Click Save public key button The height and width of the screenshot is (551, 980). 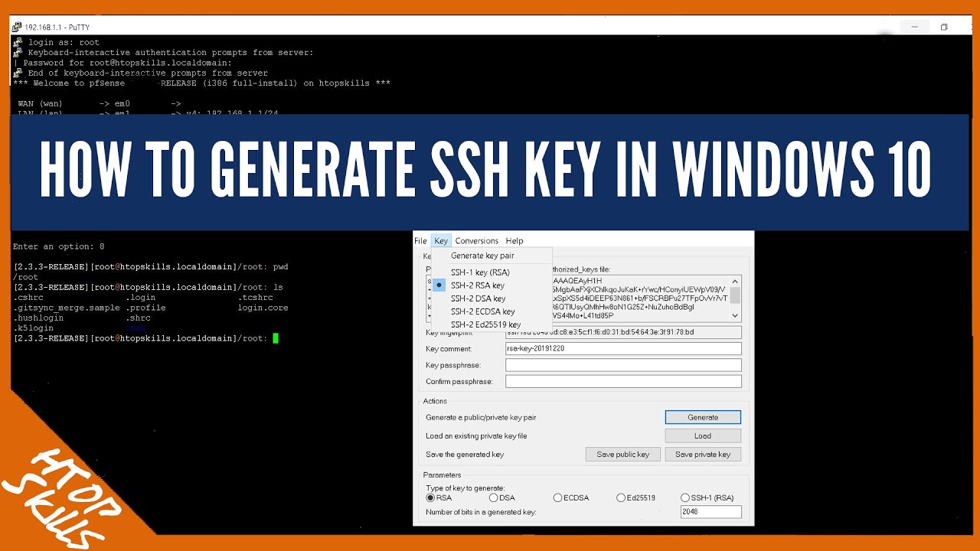(623, 454)
